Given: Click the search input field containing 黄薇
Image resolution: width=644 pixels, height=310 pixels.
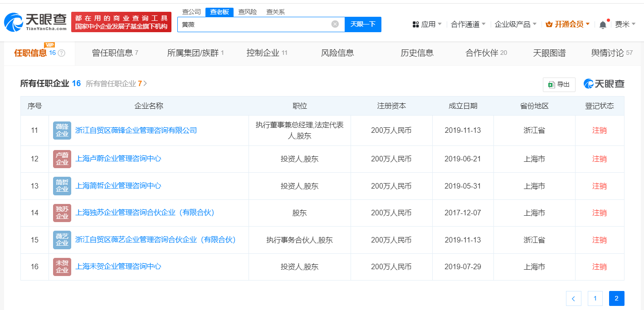Looking at the screenshot, I should tap(254, 24).
